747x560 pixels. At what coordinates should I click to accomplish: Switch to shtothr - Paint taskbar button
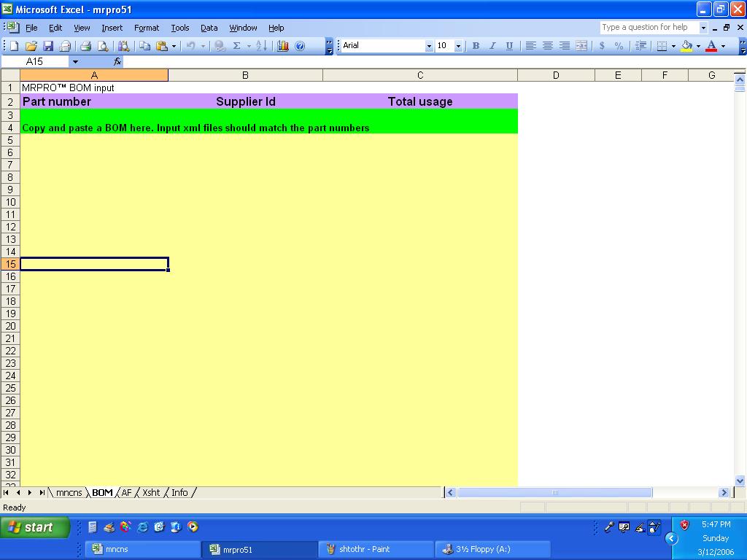tap(376, 549)
